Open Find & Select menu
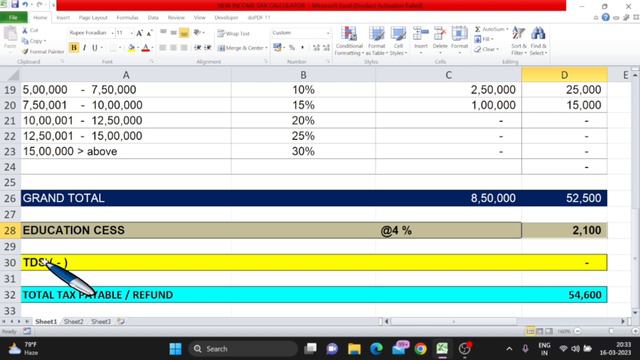This screenshot has height=360, width=640. coord(538,41)
